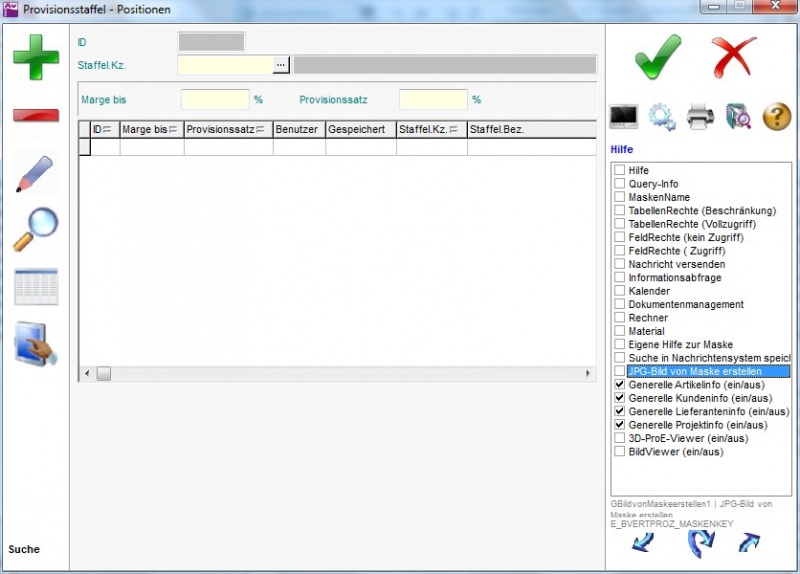Image resolution: width=800 pixels, height=574 pixels.
Task: Uncheck Generelle Artikelinfo (ein/aus)
Action: [x=620, y=384]
